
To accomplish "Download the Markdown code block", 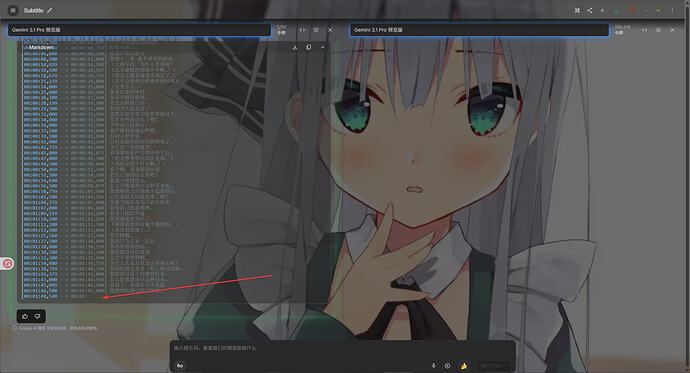I will click(295, 47).
